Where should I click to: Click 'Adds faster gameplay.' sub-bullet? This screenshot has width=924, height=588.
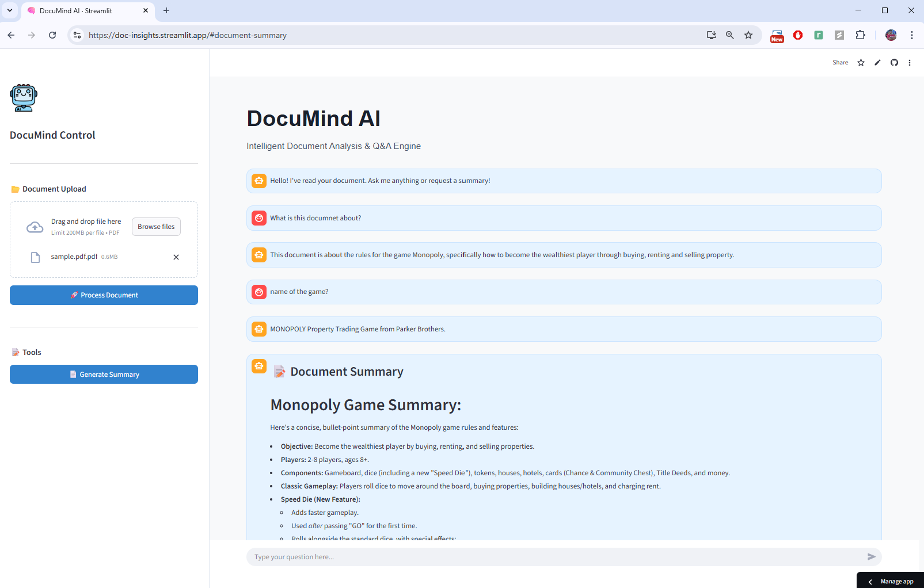click(325, 513)
